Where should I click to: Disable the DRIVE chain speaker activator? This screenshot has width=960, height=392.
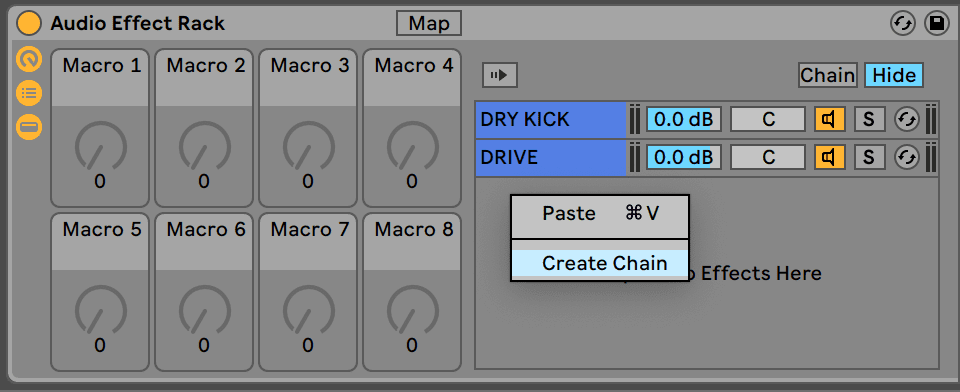pyautogui.click(x=830, y=157)
